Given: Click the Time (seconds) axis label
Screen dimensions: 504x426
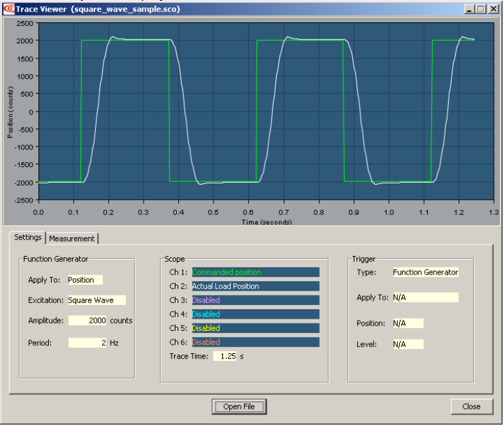Looking at the screenshot, I should pyautogui.click(x=267, y=221).
